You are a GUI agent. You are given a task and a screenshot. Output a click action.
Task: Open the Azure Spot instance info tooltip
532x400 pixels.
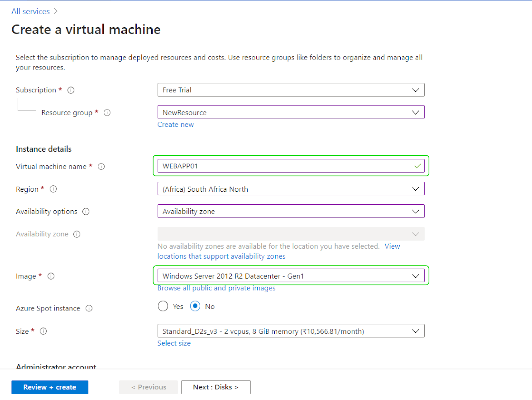(x=89, y=308)
